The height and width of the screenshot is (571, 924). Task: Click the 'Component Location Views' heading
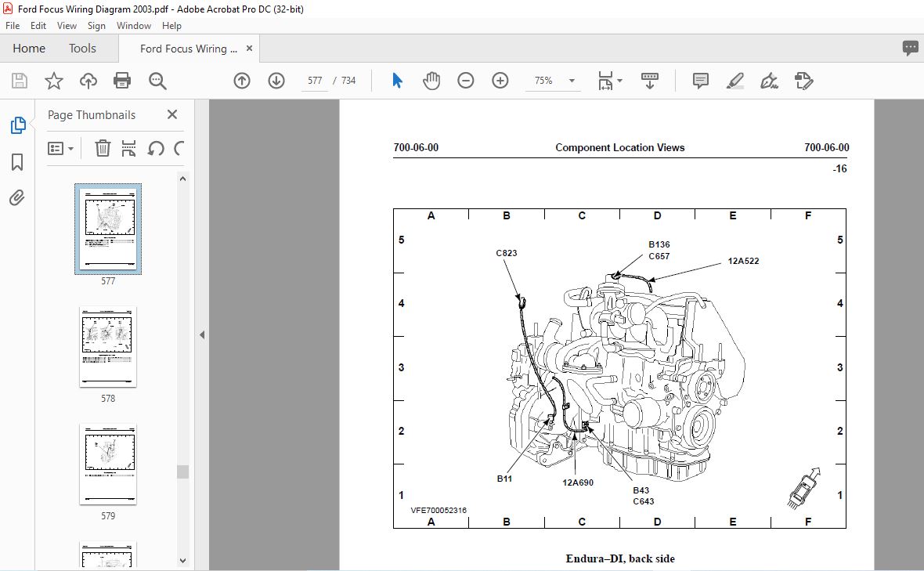620,148
